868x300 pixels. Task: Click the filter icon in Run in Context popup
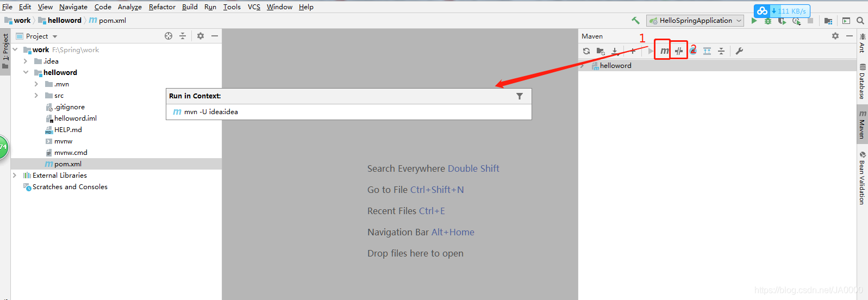[x=520, y=96]
